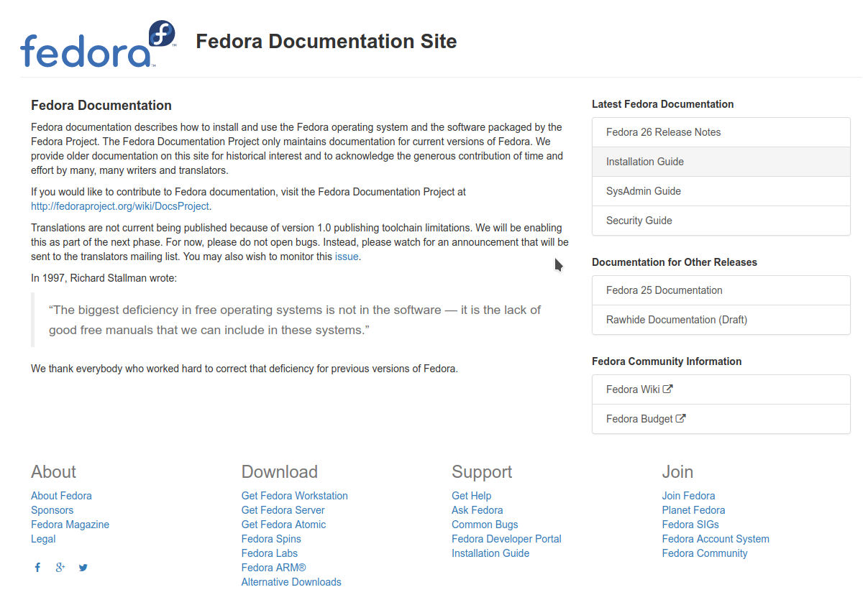This screenshot has height=600, width=868.
Task: Click the 'We thank everybody' closing sentence
Action: pyautogui.click(x=245, y=369)
